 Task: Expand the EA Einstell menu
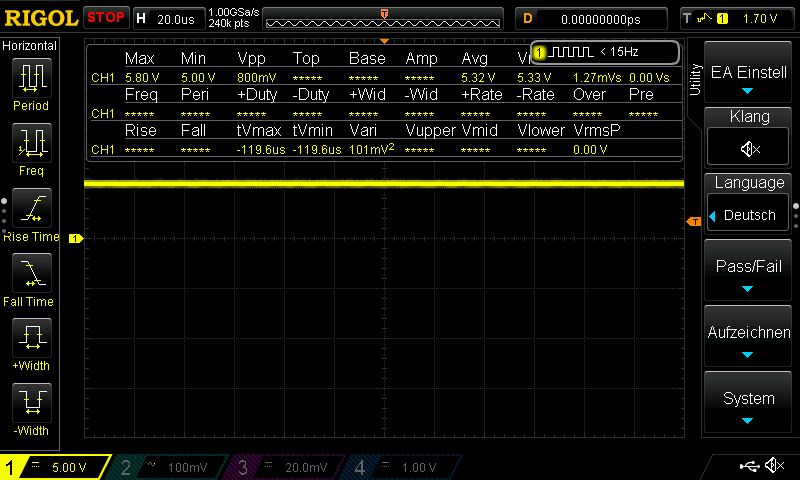click(749, 79)
